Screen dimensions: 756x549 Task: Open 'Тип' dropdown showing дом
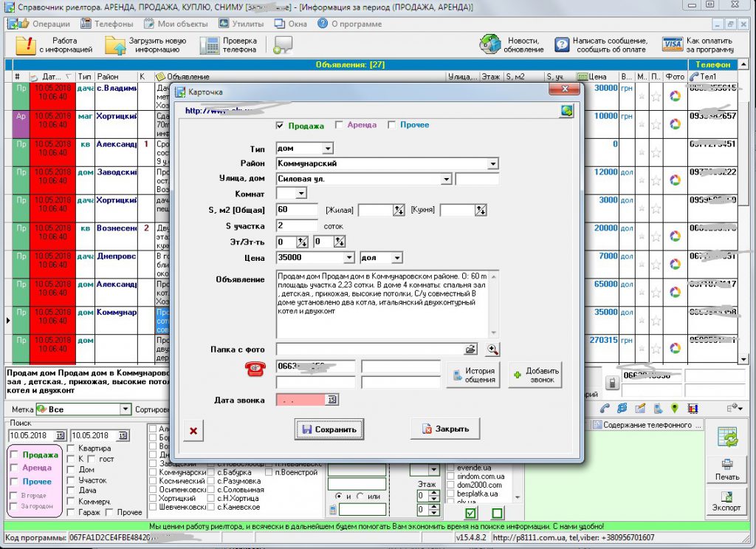tap(327, 148)
